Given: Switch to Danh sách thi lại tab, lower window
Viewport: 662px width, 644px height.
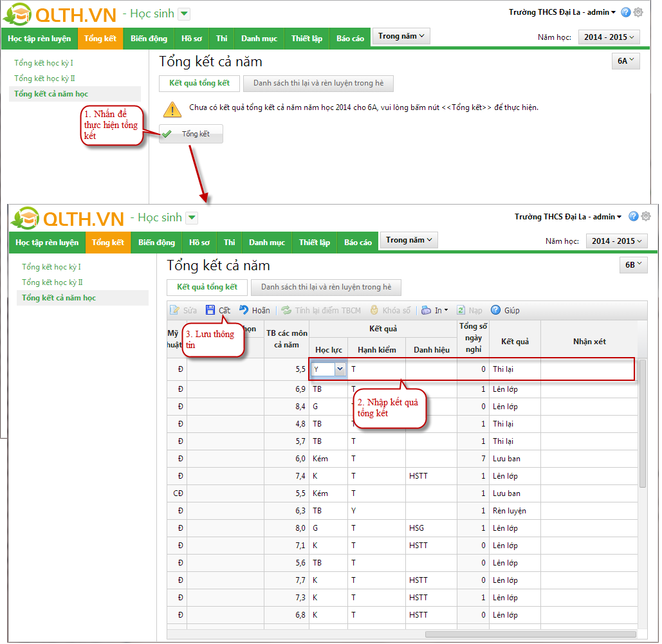Looking at the screenshot, I should tap(326, 287).
